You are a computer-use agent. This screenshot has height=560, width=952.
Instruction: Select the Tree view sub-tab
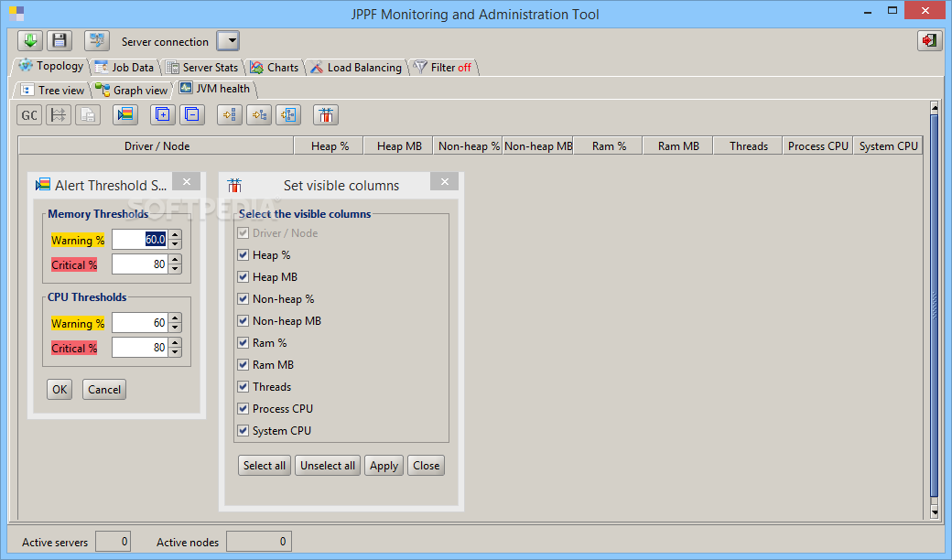pos(52,91)
